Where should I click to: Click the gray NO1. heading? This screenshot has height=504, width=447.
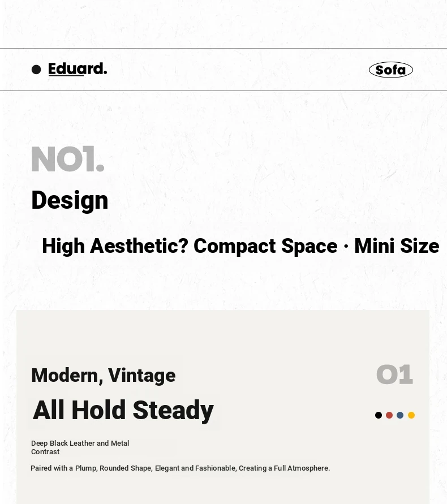(x=68, y=159)
